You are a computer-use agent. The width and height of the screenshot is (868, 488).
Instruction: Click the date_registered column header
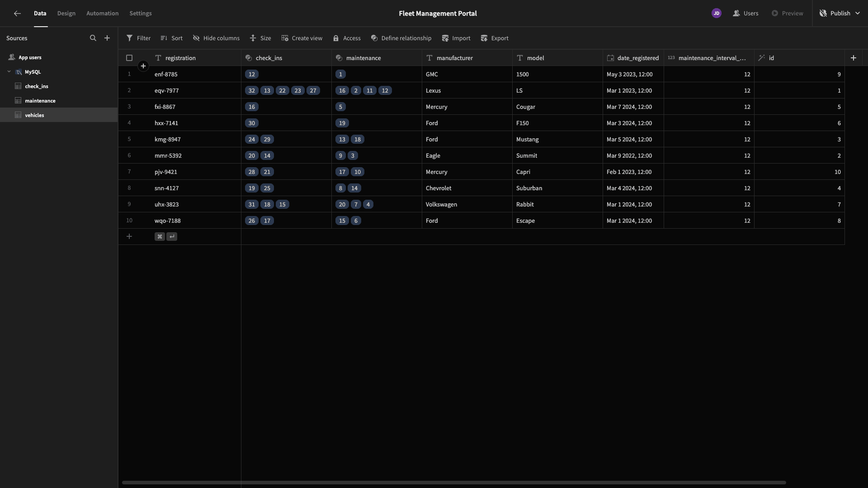coord(633,58)
